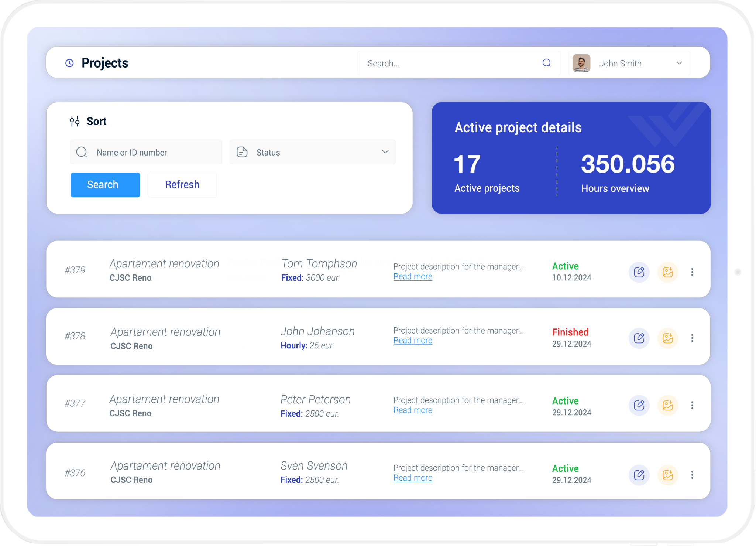Open three-dot menu for project #376
The width and height of the screenshot is (756, 546).
(x=692, y=475)
